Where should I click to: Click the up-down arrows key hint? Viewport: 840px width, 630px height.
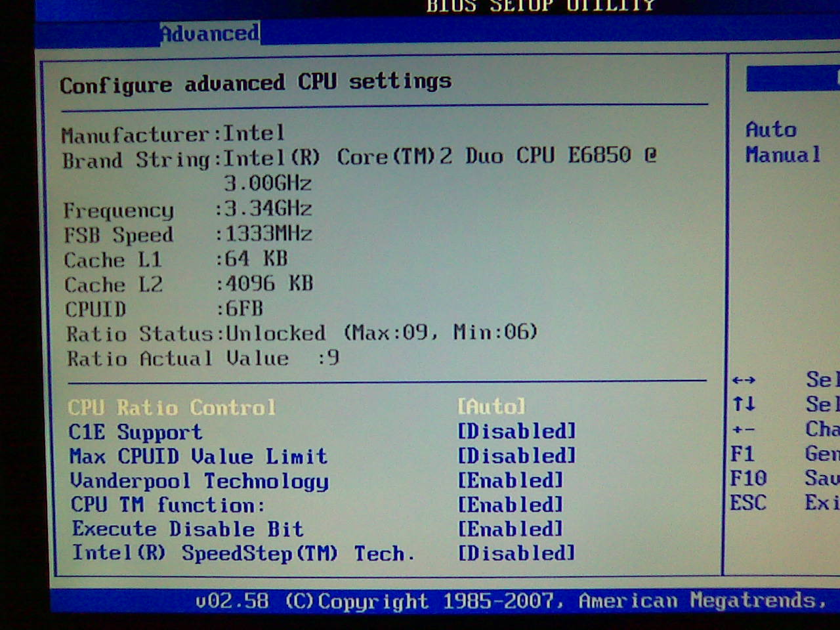(x=744, y=404)
